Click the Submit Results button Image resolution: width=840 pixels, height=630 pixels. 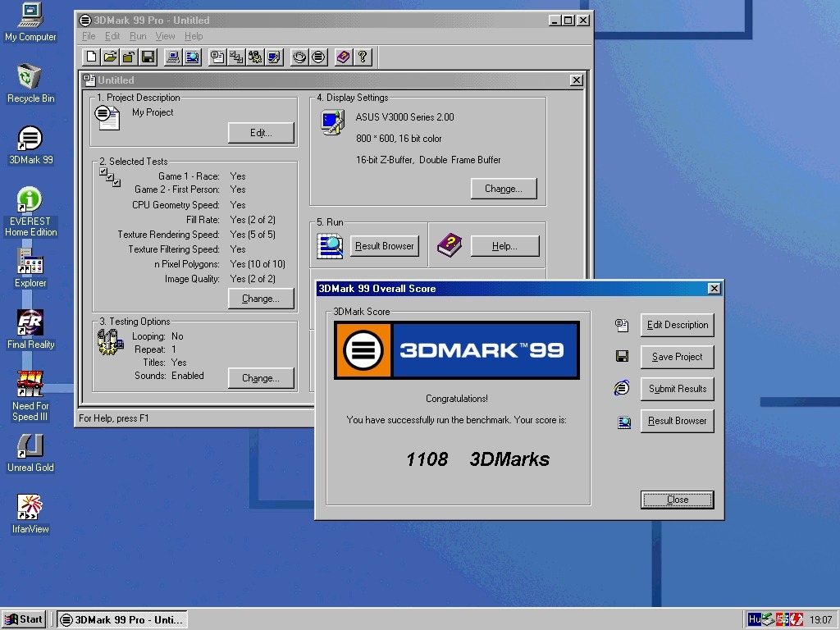(x=677, y=389)
